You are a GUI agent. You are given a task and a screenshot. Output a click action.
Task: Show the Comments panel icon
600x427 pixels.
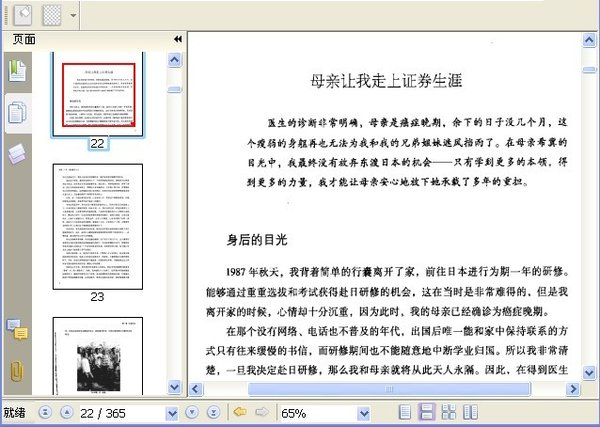17,330
